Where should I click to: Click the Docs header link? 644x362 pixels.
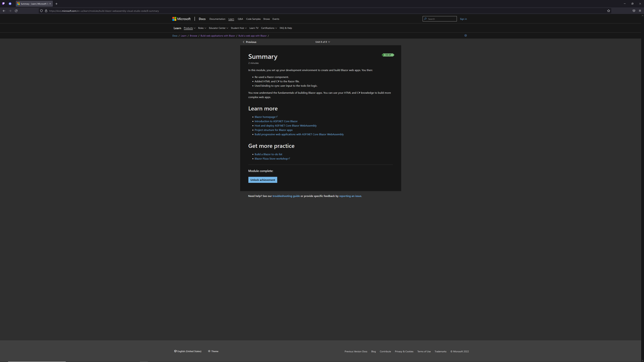click(x=202, y=19)
